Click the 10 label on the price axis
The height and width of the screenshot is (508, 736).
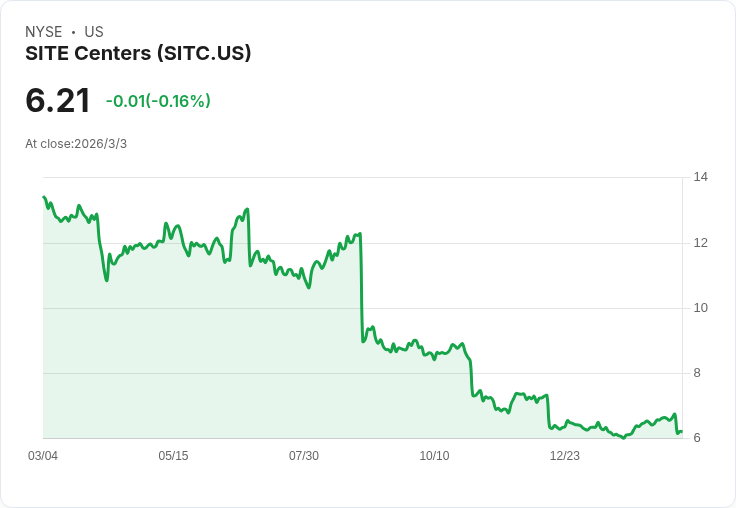click(x=700, y=308)
